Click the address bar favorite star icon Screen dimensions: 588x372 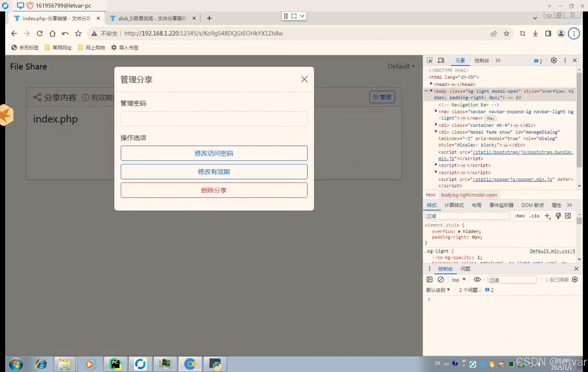(x=506, y=33)
